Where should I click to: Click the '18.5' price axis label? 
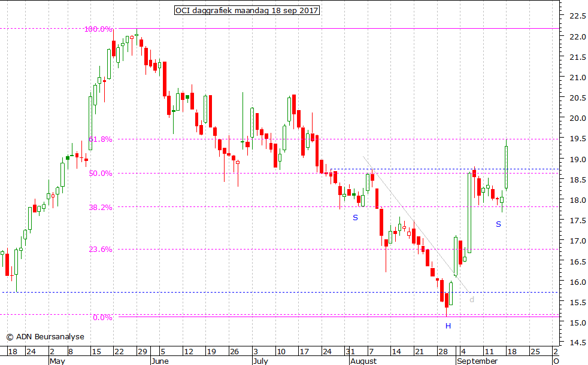pos(577,180)
